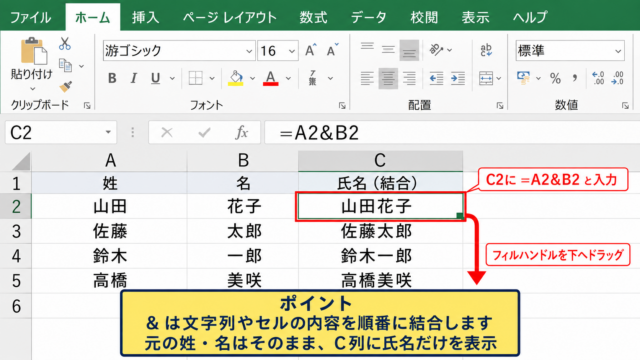The width and height of the screenshot is (640, 360).
Task: Open the 表示 tab
Action: pyautogui.click(x=475, y=18)
